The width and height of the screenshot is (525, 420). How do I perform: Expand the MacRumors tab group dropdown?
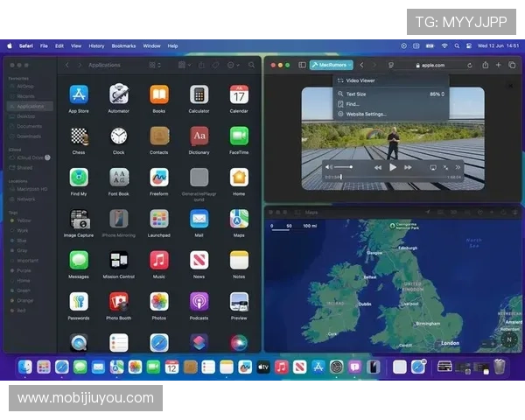pos(350,65)
